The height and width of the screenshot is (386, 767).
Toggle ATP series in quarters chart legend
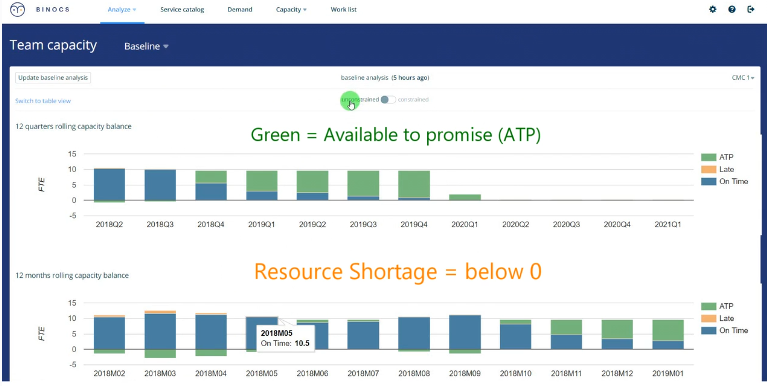point(717,157)
